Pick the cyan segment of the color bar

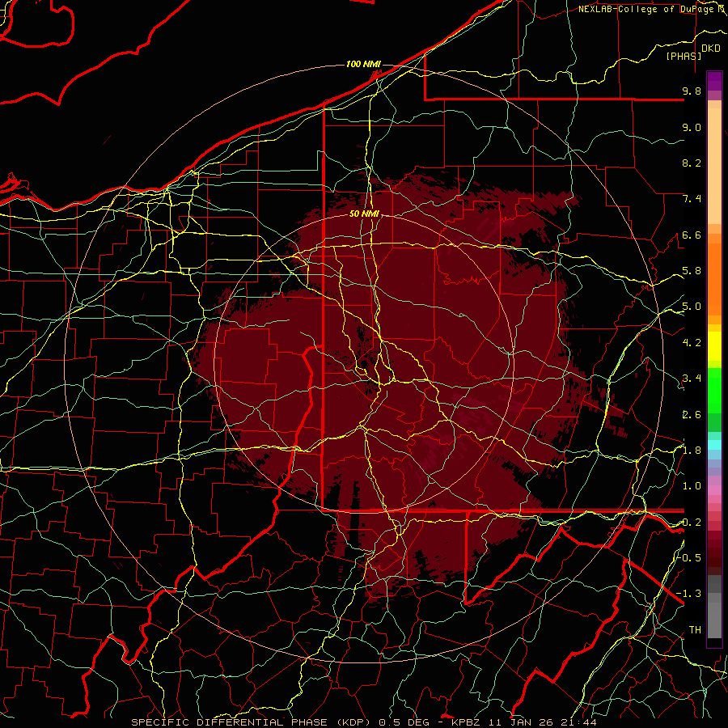714,444
